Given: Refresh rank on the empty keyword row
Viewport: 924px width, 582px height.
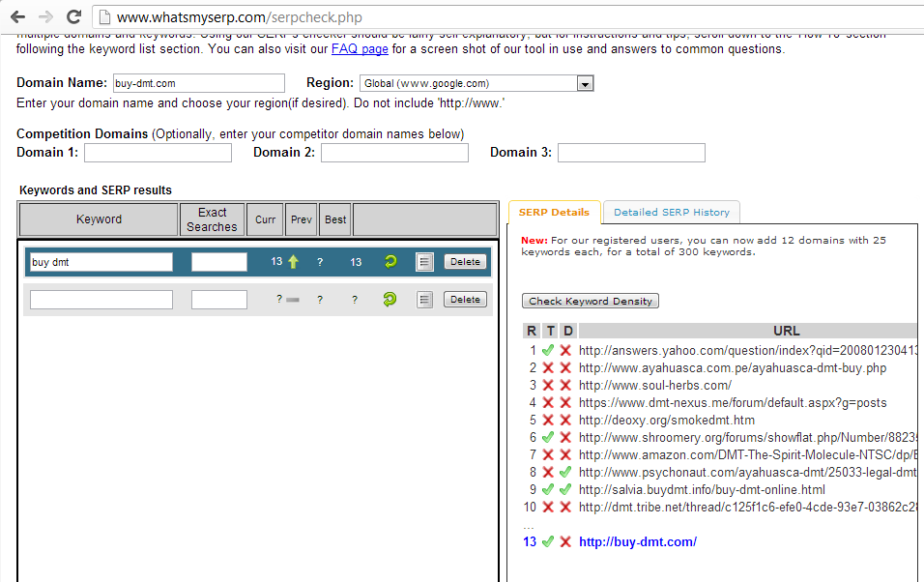Looking at the screenshot, I should click(x=389, y=300).
